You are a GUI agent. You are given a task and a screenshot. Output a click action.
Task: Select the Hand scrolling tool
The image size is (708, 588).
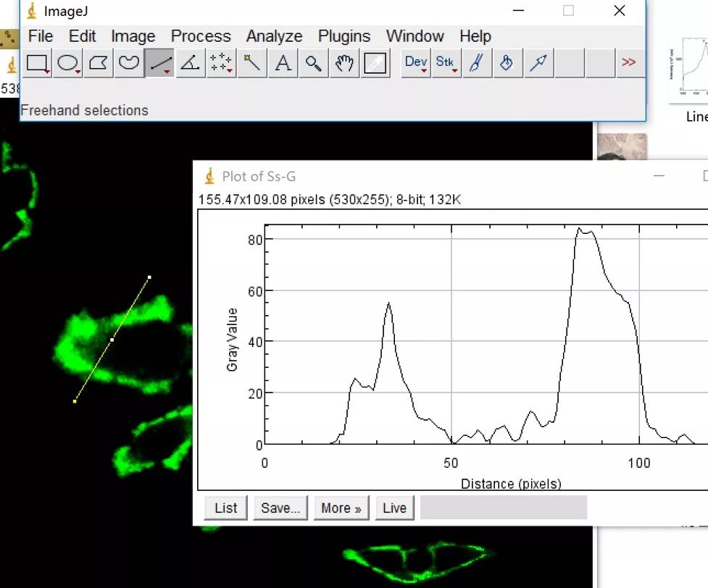[344, 63]
